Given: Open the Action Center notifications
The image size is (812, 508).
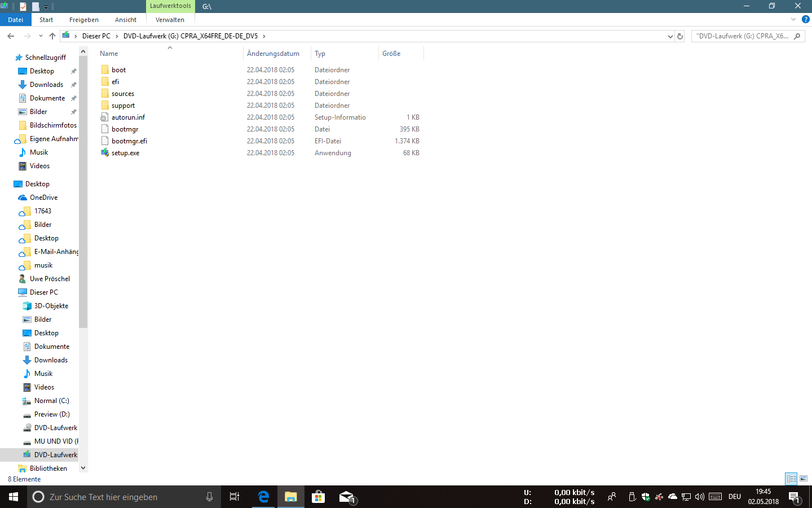Looking at the screenshot, I should tap(795, 497).
